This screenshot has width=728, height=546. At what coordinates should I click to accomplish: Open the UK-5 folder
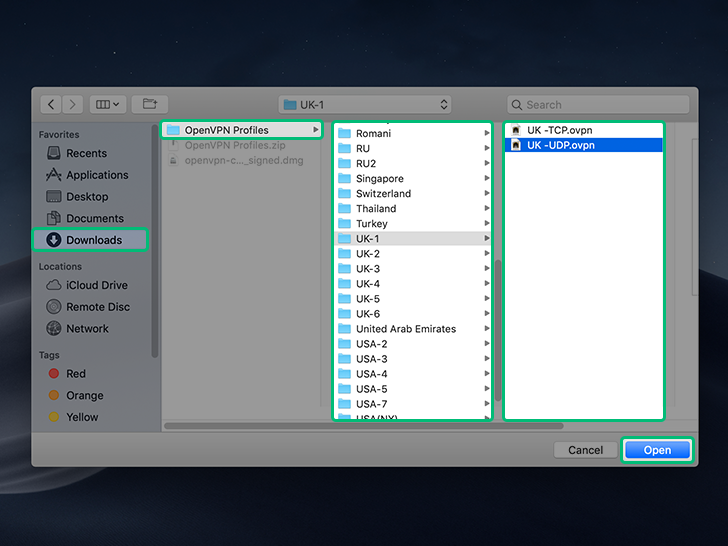point(412,299)
